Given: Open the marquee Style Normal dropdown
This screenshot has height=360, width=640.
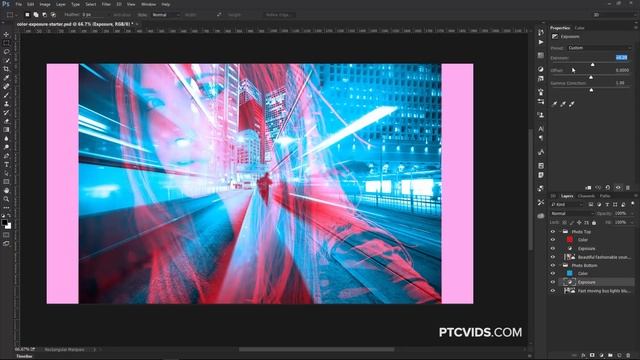Looking at the screenshot, I should point(165,15).
